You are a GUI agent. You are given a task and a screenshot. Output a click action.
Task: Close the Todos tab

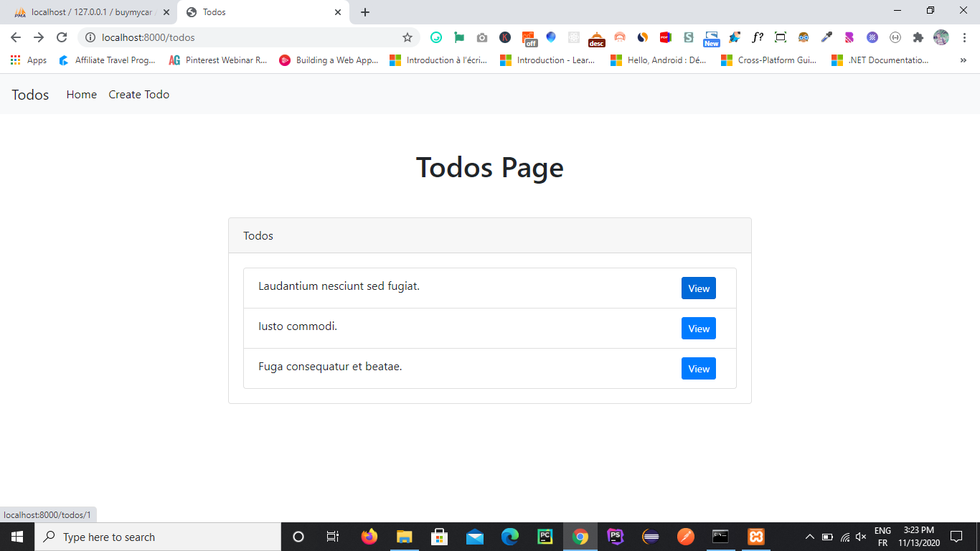coord(338,12)
